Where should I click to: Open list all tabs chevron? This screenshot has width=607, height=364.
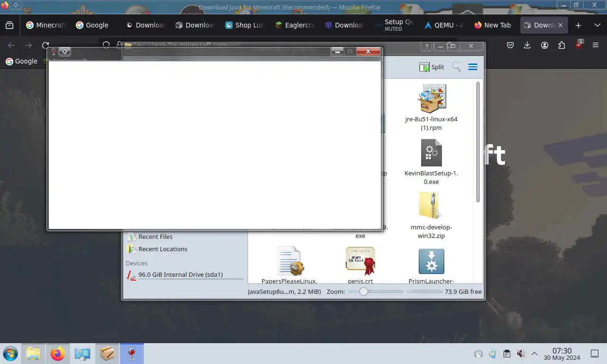click(597, 25)
